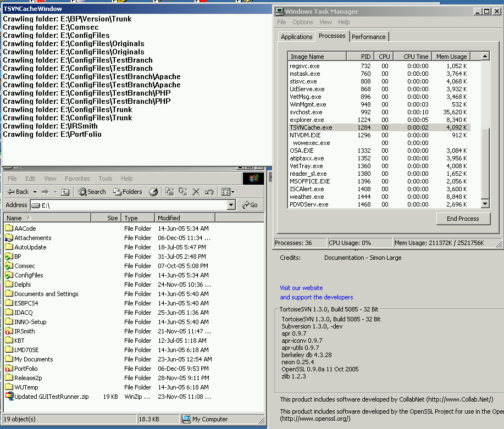This screenshot has height=429, width=504.
Task: Select the ConfigFiles versioned folder icon
Action: [x=9, y=275]
